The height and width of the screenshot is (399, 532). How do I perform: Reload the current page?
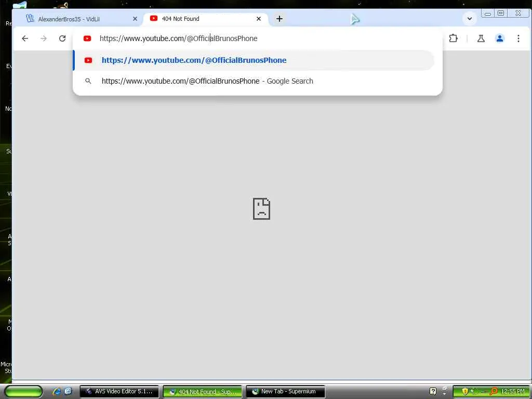62,38
